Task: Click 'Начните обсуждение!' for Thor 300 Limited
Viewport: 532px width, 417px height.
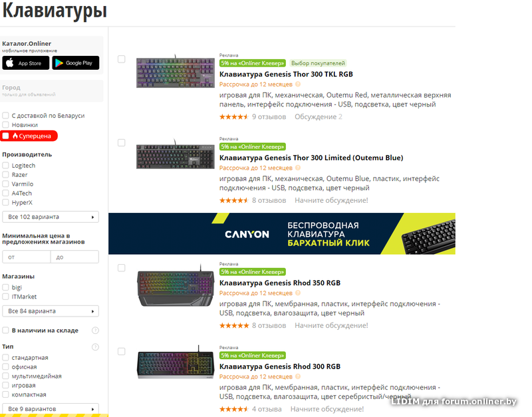Action: click(x=331, y=200)
